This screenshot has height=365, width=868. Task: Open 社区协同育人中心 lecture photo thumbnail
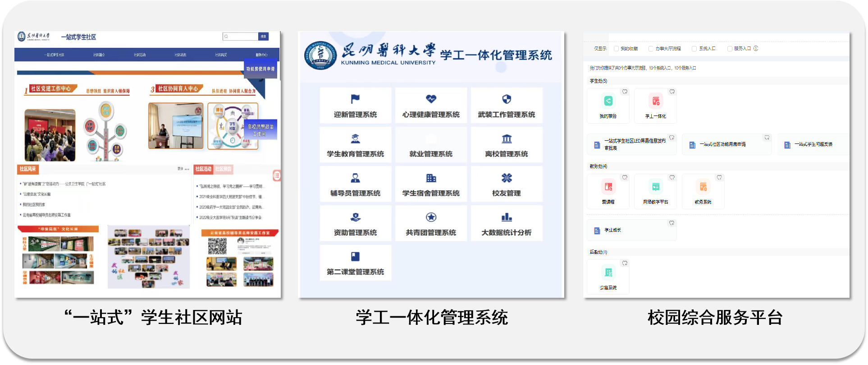point(176,126)
